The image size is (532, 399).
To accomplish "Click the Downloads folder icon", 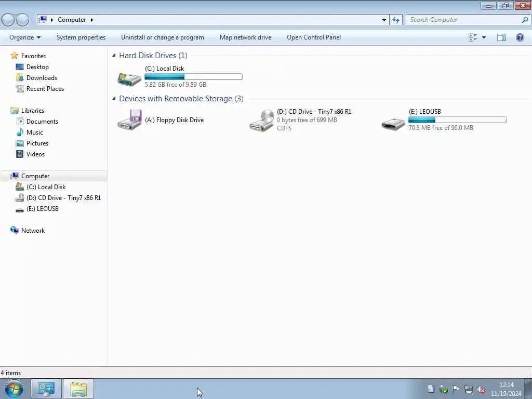I will click(20, 78).
